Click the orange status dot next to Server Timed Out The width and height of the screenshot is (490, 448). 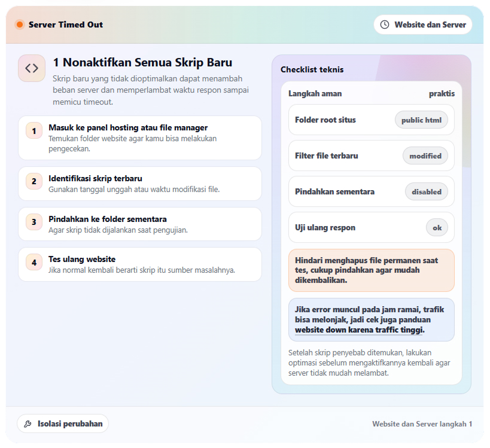20,25
